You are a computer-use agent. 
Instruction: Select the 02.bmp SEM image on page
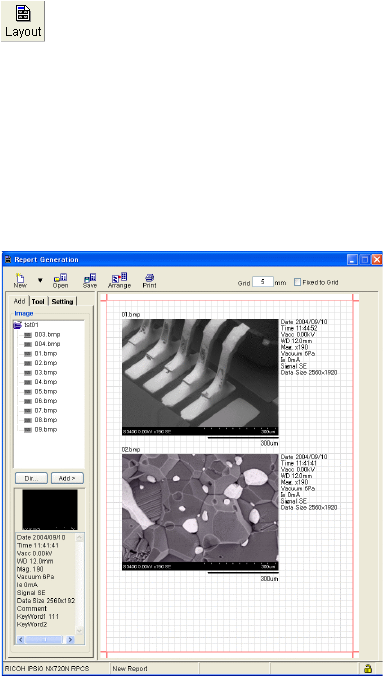click(x=200, y=512)
